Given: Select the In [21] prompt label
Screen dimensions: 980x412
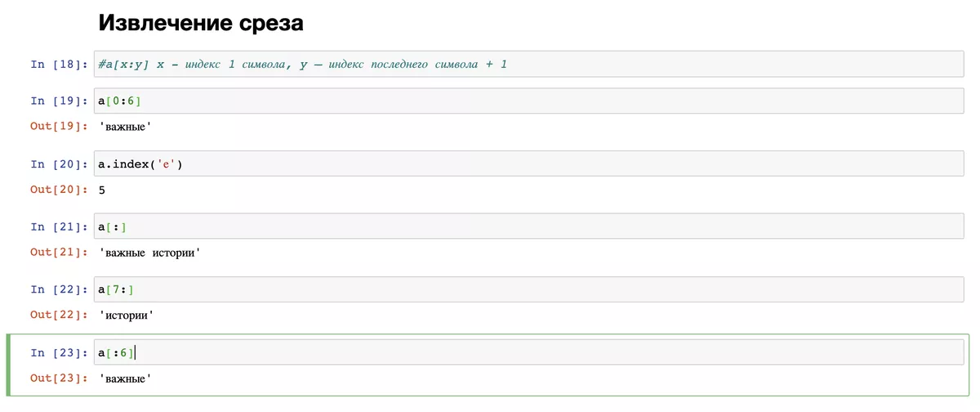Looking at the screenshot, I should [58, 226].
